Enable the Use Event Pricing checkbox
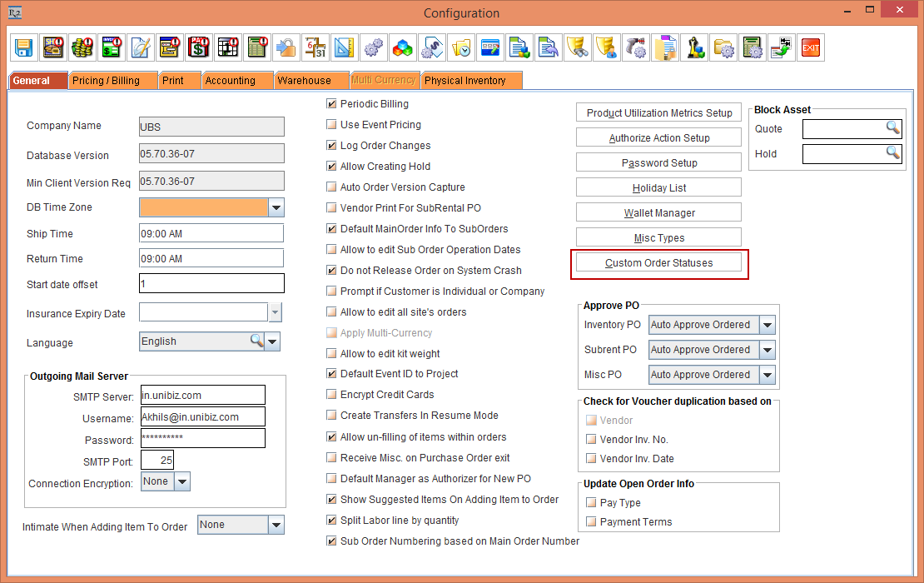Image resolution: width=924 pixels, height=583 pixels. point(332,125)
